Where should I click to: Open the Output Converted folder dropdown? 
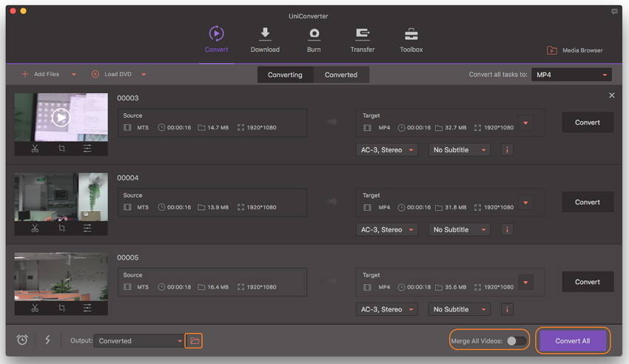tap(139, 341)
